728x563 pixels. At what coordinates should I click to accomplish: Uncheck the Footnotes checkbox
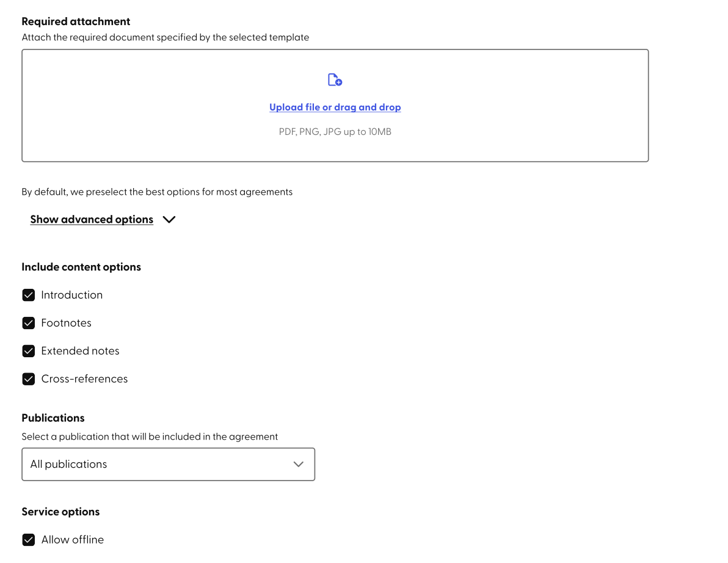(28, 323)
